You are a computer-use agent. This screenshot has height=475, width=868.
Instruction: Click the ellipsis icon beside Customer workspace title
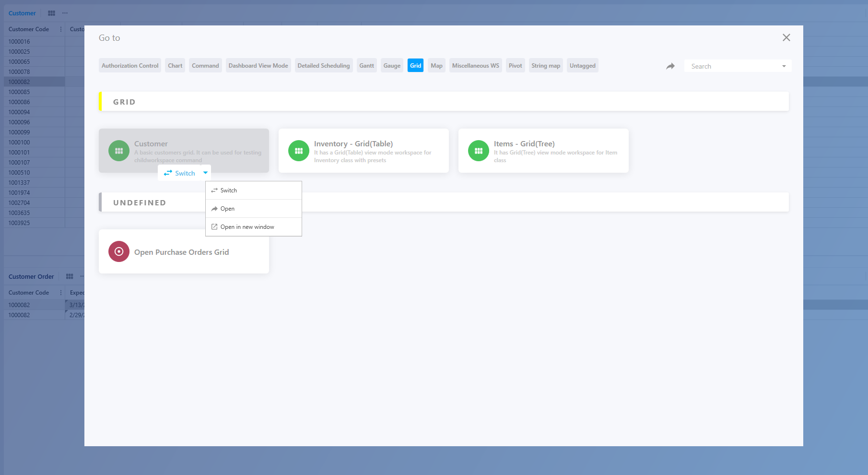click(x=65, y=13)
